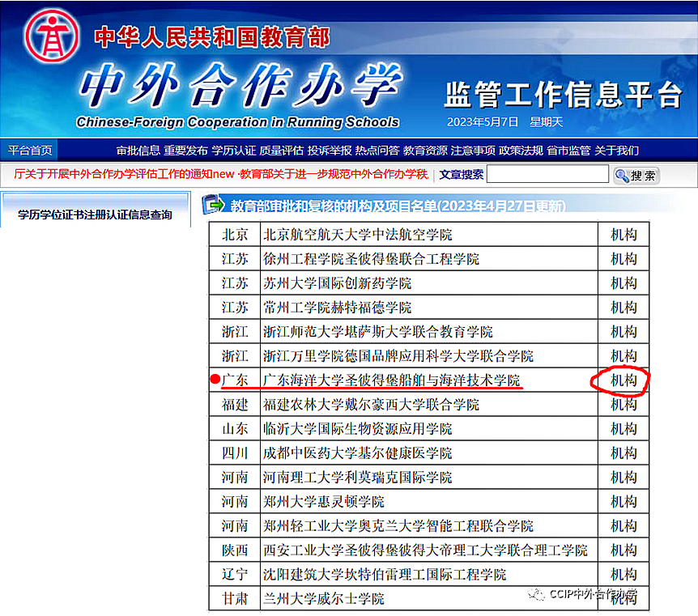Image resolution: width=698 pixels, height=616 pixels.
Task: Open 学历学位证书注册认证信息查询 side tab
Action: (95, 215)
